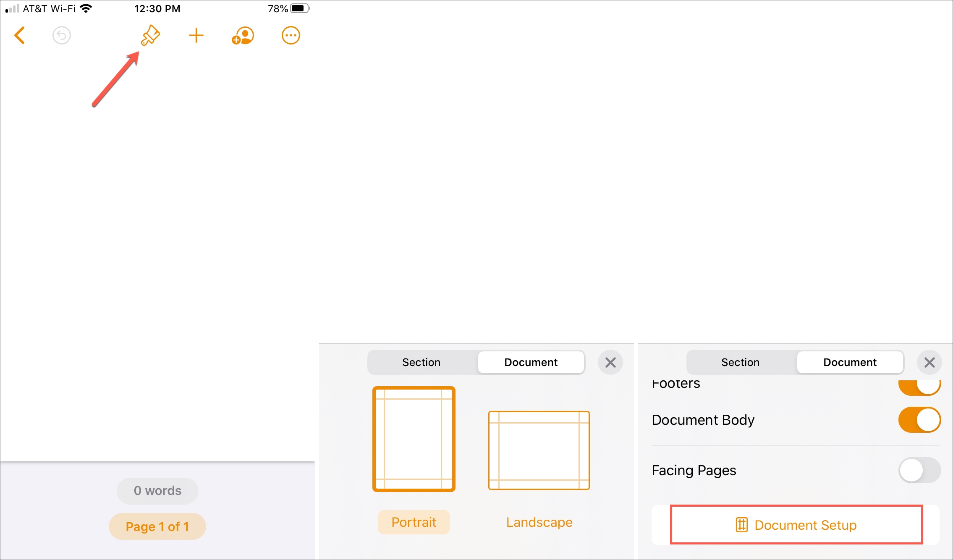Open the Format paintbrush menu

(x=150, y=35)
